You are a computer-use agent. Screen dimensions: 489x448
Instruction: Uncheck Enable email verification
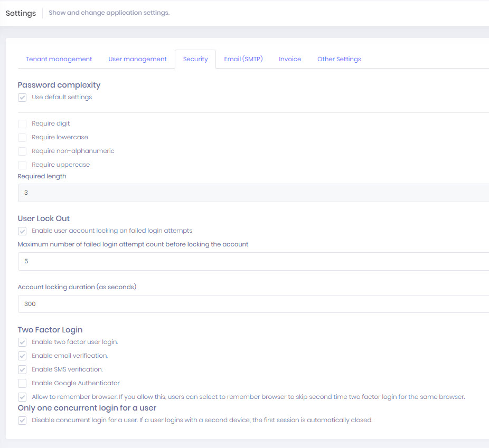point(22,356)
